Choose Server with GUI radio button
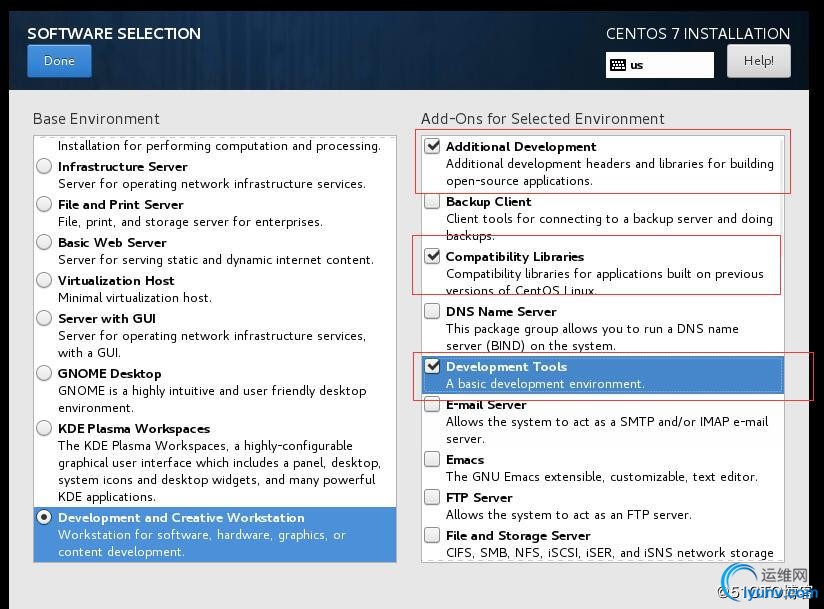The width and height of the screenshot is (824, 609). tap(44, 318)
